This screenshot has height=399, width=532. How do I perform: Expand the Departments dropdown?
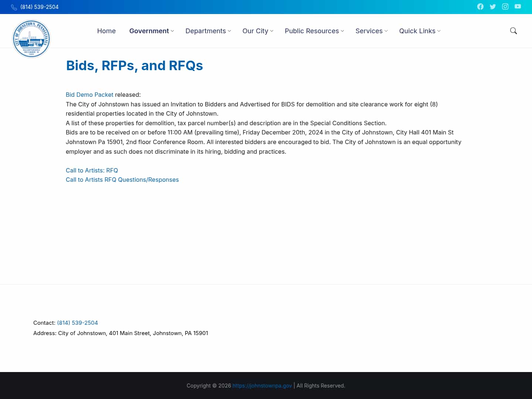pos(206,31)
